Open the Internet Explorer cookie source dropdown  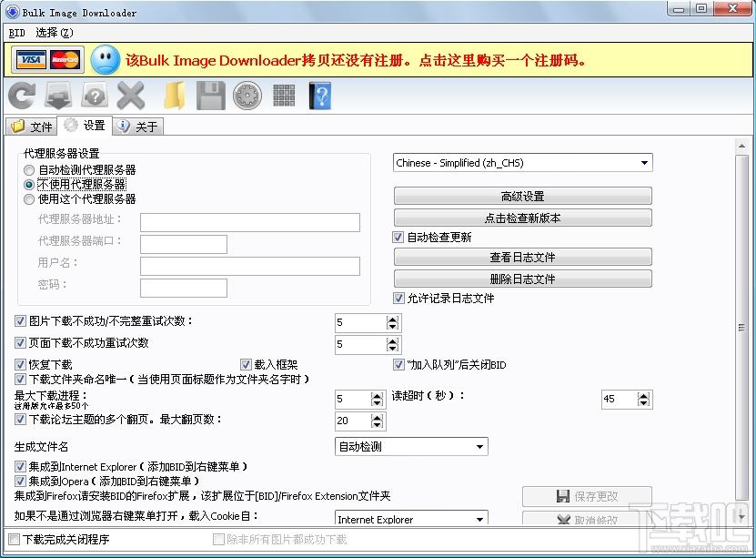point(411,519)
